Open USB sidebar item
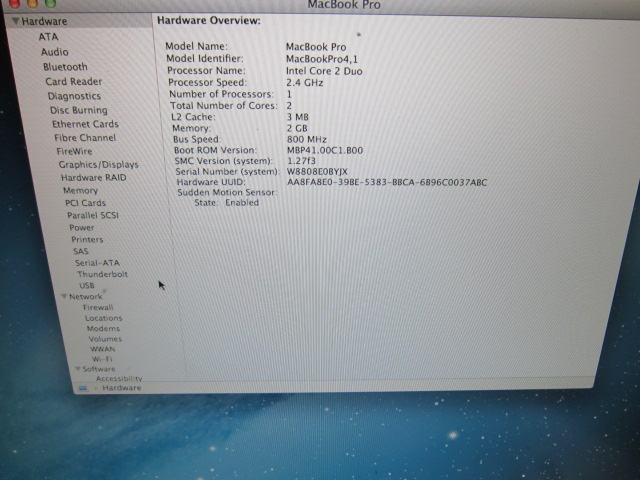The width and height of the screenshot is (640, 480). pyautogui.click(x=87, y=285)
